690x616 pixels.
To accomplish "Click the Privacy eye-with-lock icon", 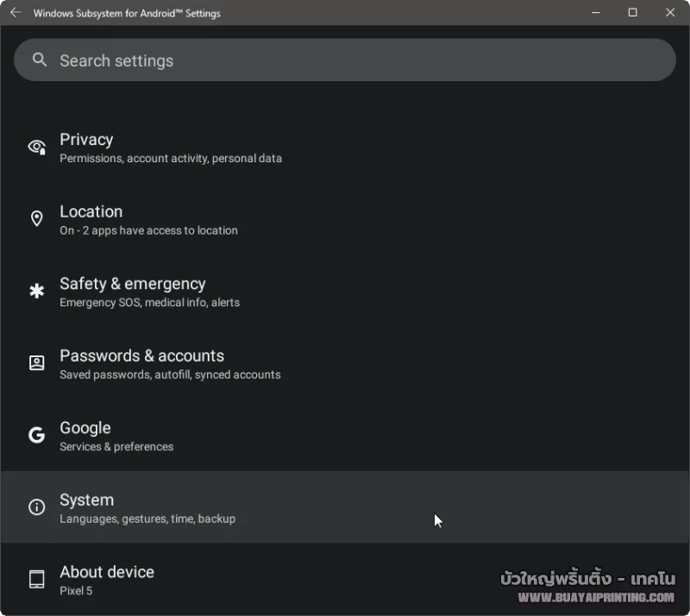I will pos(37,147).
